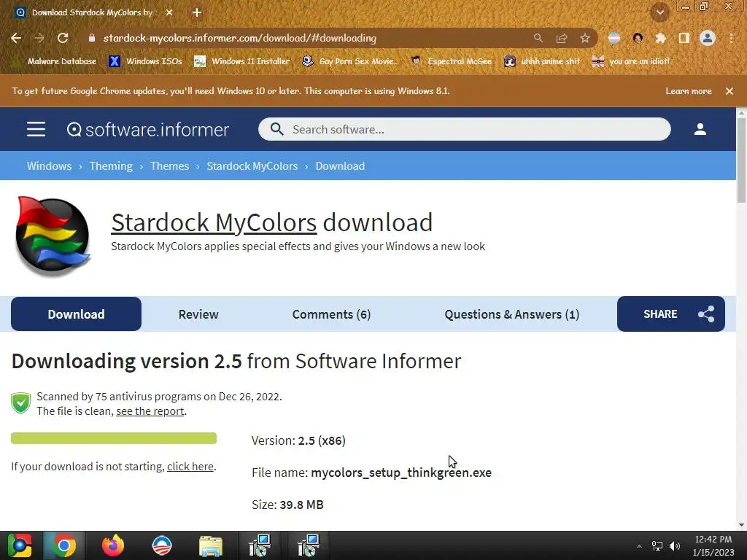Open the site user account icon
The width and height of the screenshot is (747, 560).
700,129
